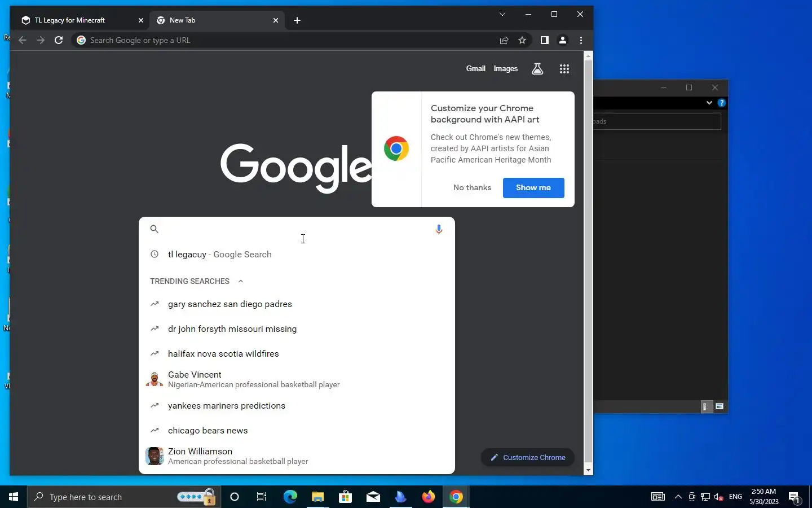
Task: Click Chrome icon on taskbar
Action: [456, 497]
